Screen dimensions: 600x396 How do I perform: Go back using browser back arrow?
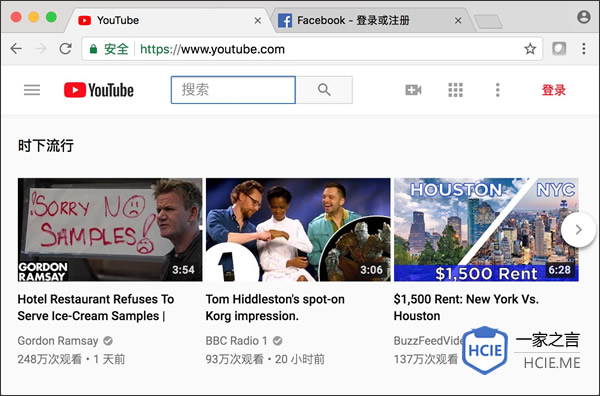(16, 49)
